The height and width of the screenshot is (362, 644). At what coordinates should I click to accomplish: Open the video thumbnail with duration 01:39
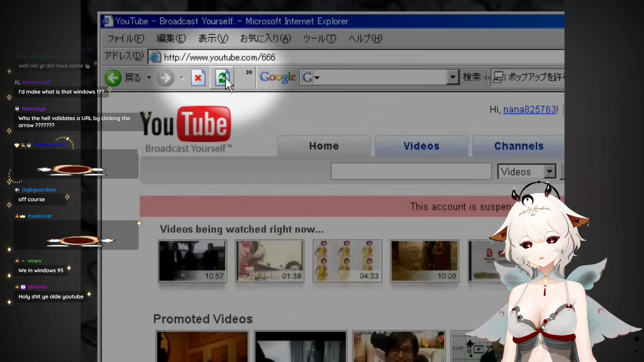click(270, 261)
